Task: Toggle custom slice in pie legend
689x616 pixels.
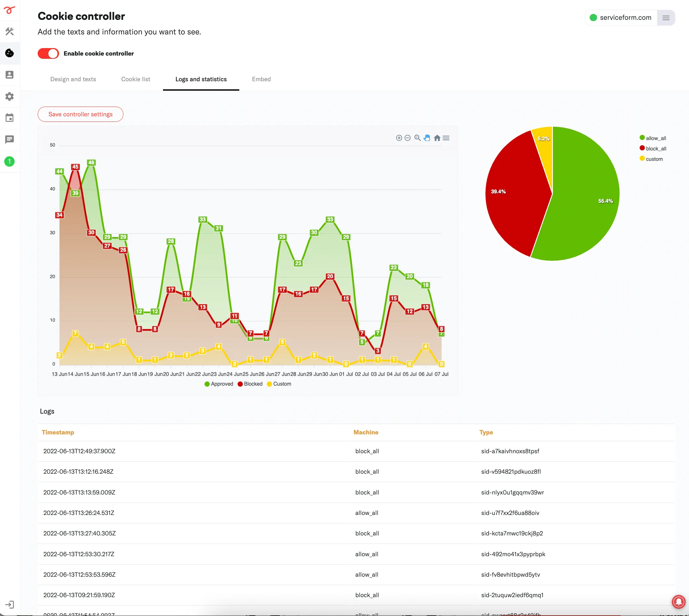Action: (651, 159)
